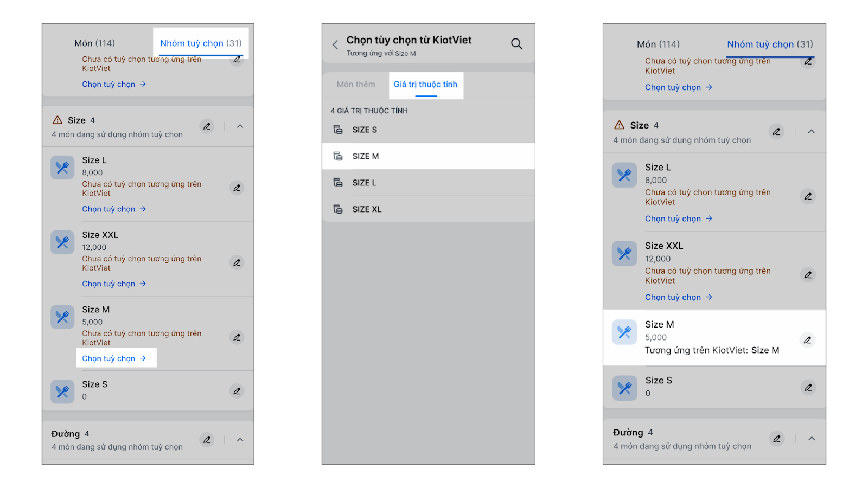This screenshot has width=868, height=488.
Task: Collapse the Đường group in the left panel
Action: pyautogui.click(x=240, y=440)
